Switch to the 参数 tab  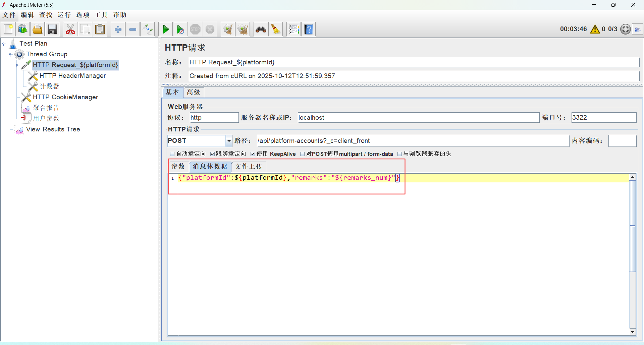(x=178, y=166)
